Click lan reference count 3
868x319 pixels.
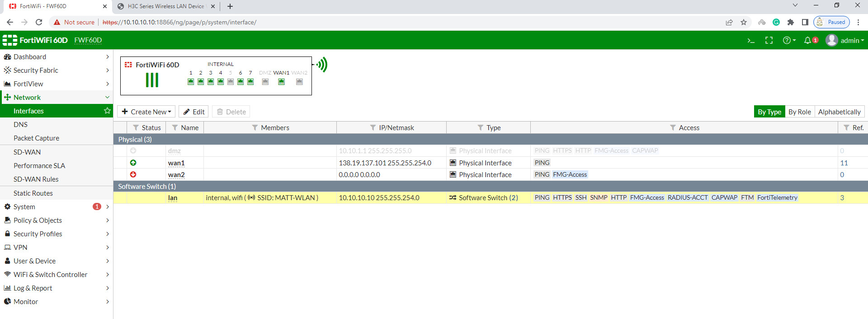842,197
